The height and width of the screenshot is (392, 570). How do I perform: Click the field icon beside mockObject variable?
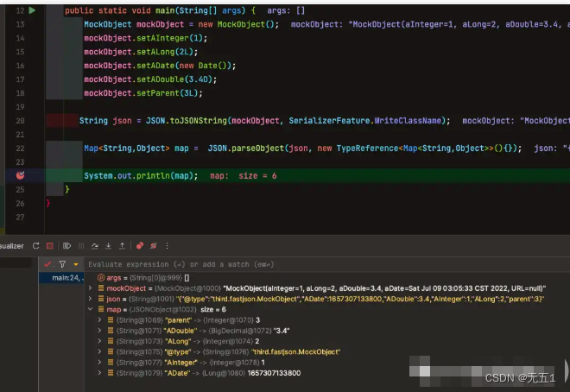(x=101, y=288)
